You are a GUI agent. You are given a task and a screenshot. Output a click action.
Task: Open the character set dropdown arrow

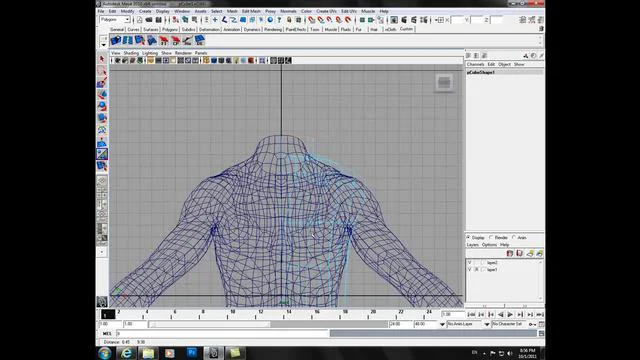(487, 324)
